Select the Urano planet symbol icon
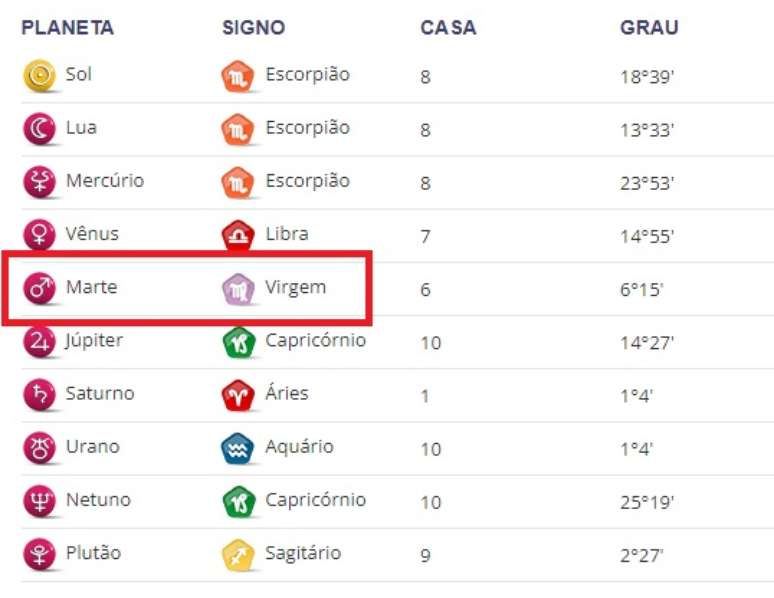The image size is (774, 598). click(x=39, y=448)
